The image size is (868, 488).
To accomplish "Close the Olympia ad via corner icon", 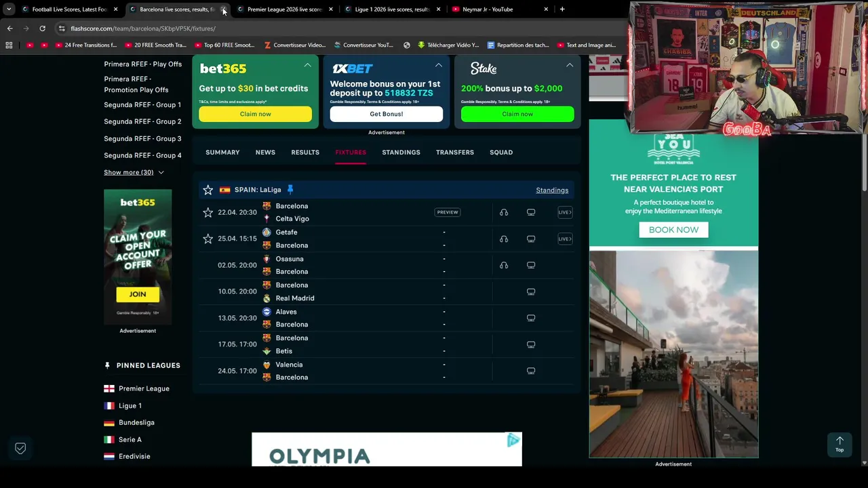I will 513,441.
